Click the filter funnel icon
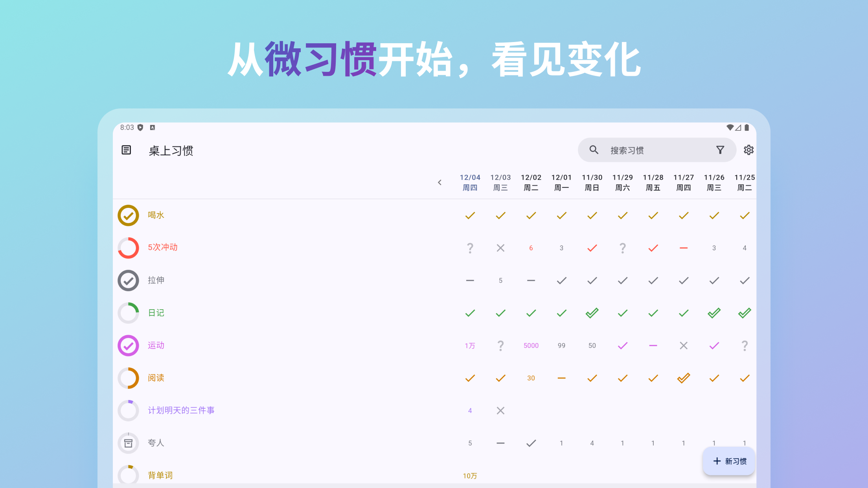 coord(720,150)
